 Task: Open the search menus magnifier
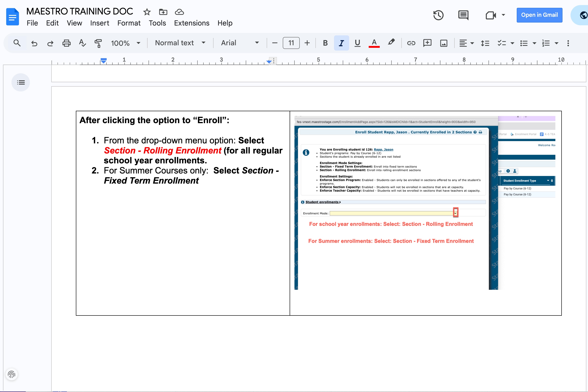point(17,43)
